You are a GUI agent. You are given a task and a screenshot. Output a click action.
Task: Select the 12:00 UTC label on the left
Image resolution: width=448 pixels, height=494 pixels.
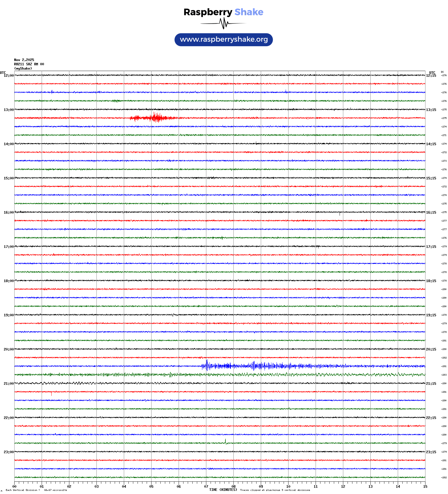9,76
